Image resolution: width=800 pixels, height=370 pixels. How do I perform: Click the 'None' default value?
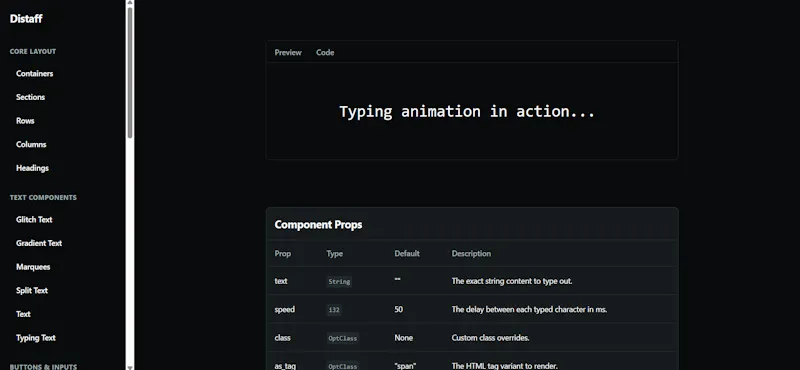click(404, 338)
